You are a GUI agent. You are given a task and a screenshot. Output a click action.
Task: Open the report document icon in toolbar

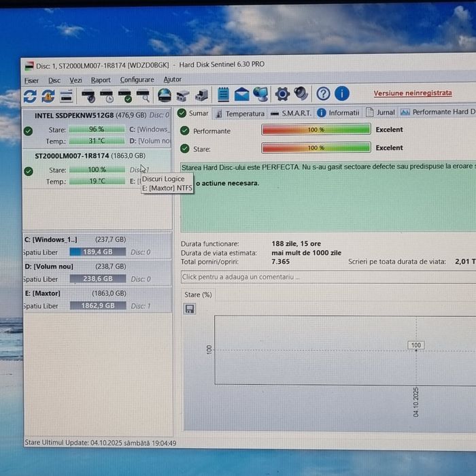click(223, 94)
